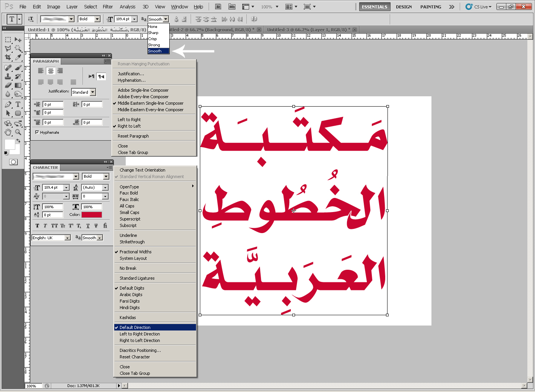This screenshot has height=392, width=535.
Task: Select the Hand tool
Action: tap(8, 132)
